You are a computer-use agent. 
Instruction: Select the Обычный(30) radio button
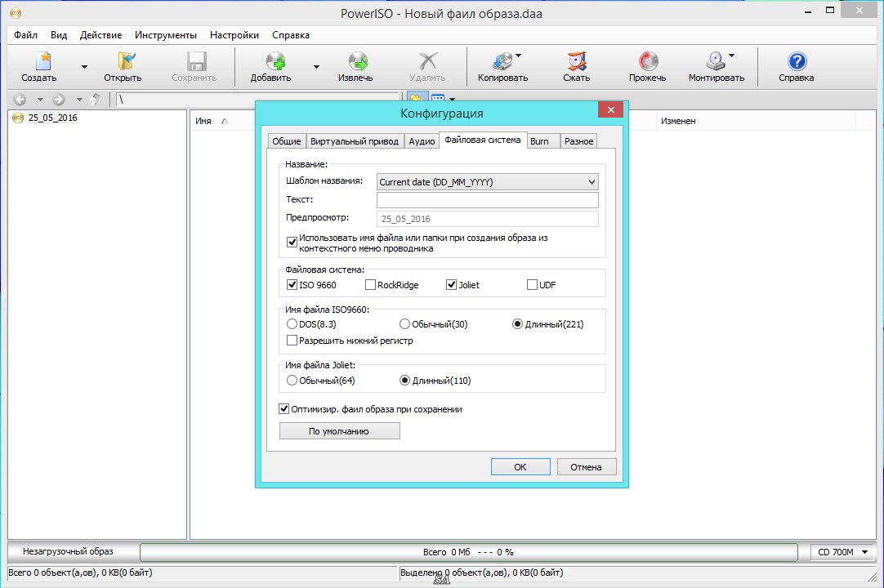tap(404, 324)
